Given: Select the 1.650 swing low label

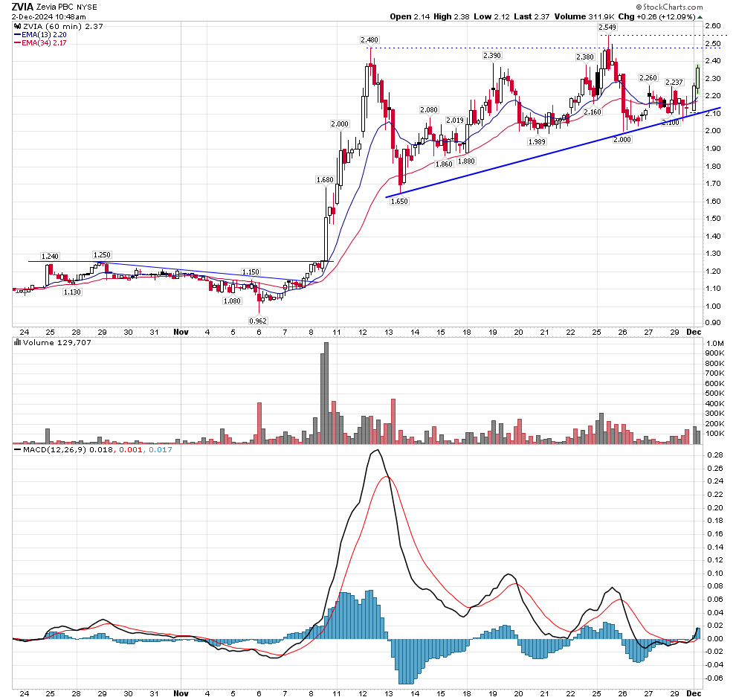Looking at the screenshot, I should coord(401,201).
